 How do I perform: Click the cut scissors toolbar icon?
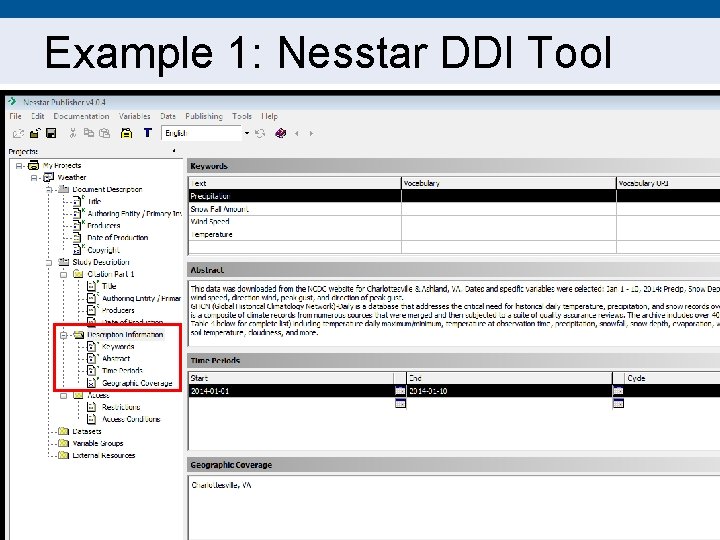(x=73, y=133)
